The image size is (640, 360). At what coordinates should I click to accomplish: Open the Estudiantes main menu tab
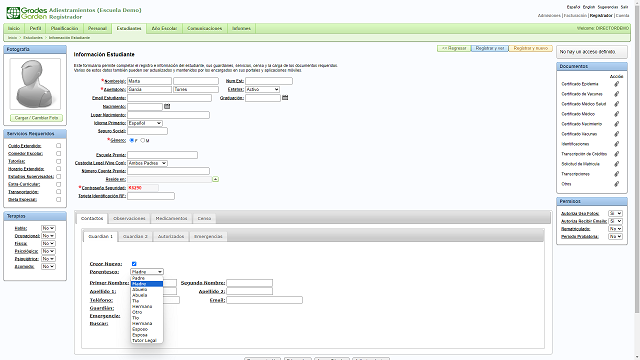[x=129, y=29]
